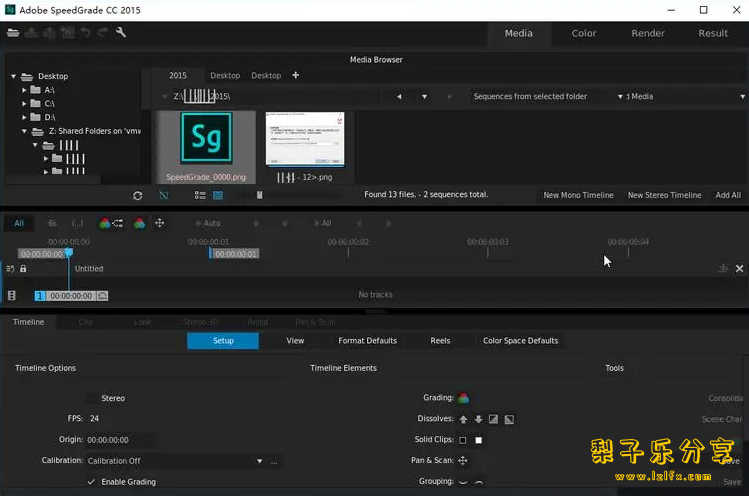Click the timeline playhead marker
The width and height of the screenshot is (749, 496).
[x=69, y=253]
